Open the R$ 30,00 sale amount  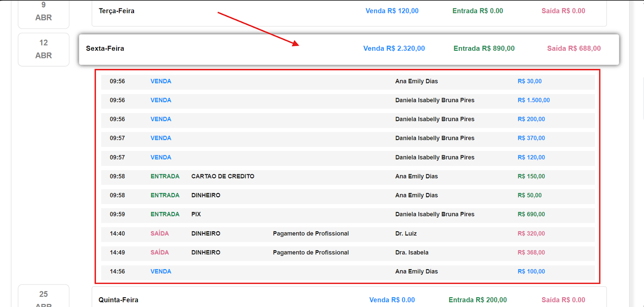click(529, 81)
